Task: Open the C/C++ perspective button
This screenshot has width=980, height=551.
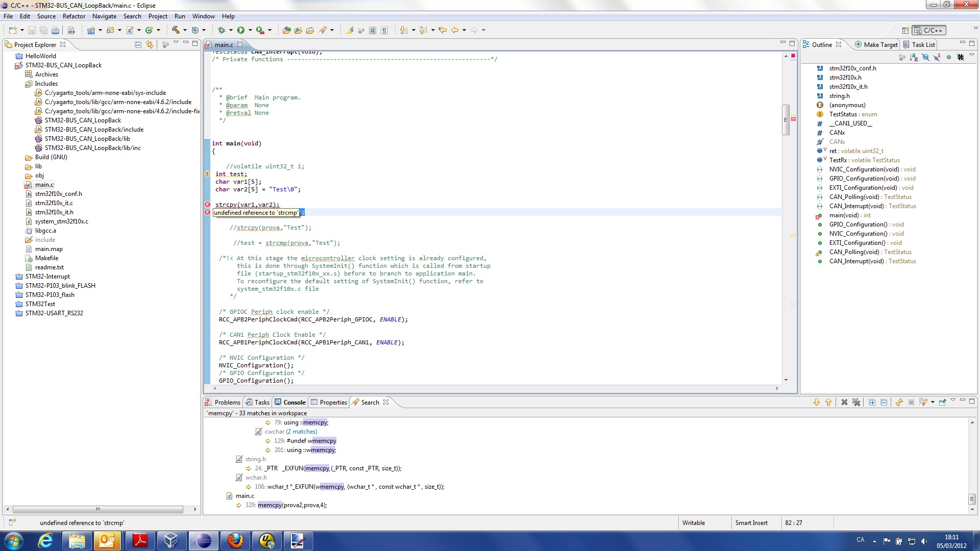Action: (x=929, y=30)
